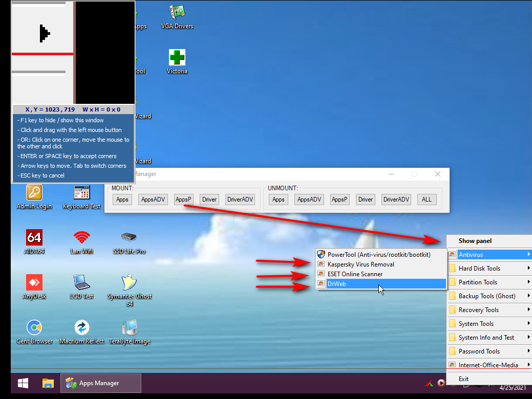Open File Explorer from the taskbar
This screenshot has width=532, height=399.
click(x=48, y=383)
